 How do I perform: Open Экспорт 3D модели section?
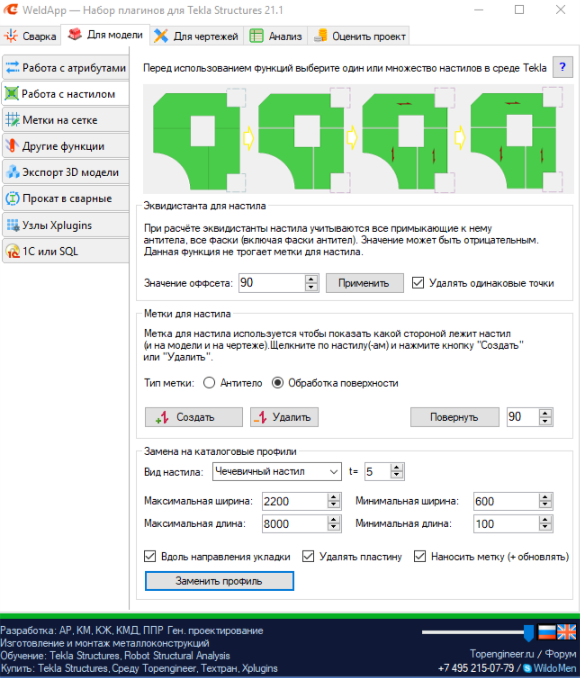[x=66, y=172]
